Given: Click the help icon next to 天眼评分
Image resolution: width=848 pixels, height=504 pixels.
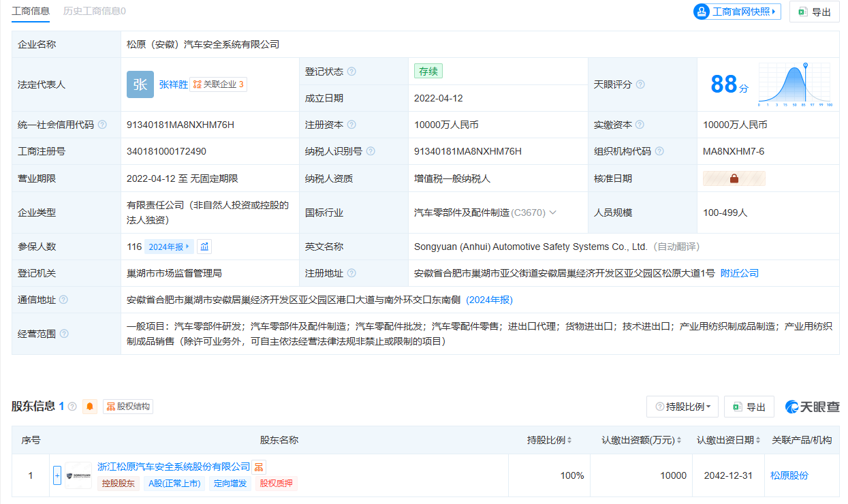Looking at the screenshot, I should coord(640,84).
